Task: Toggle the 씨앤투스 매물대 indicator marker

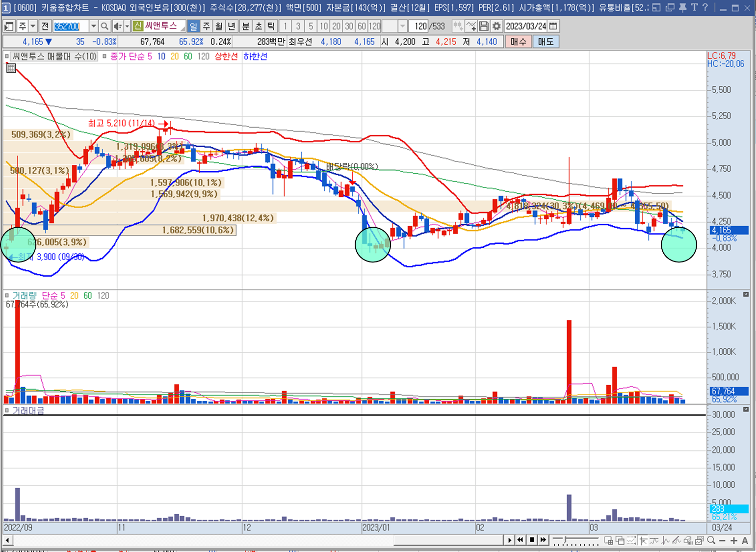Action: (x=7, y=57)
